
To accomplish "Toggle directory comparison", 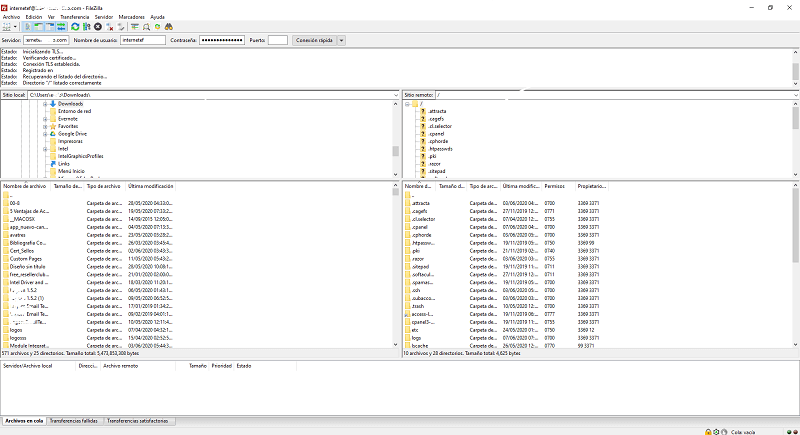I will pyautogui.click(x=146, y=27).
